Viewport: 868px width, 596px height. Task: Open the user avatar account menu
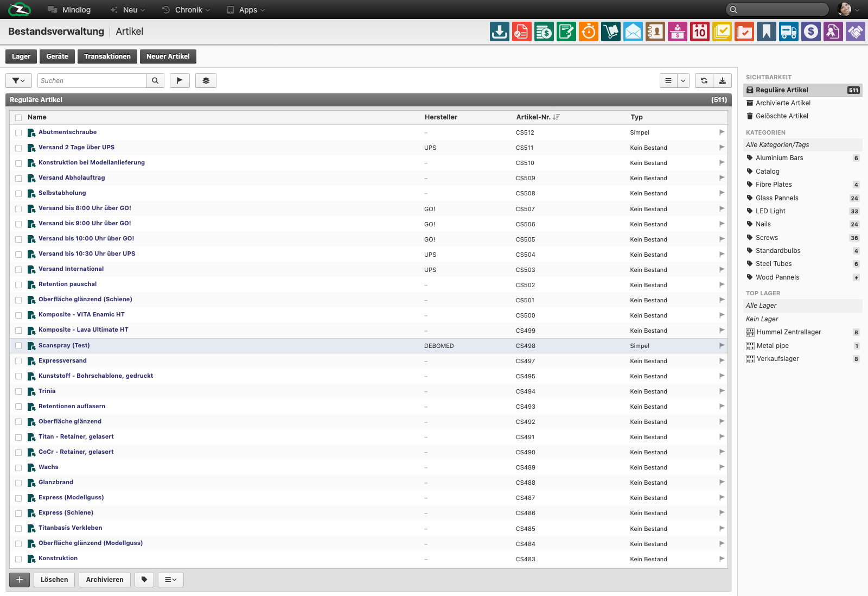tap(848, 9)
